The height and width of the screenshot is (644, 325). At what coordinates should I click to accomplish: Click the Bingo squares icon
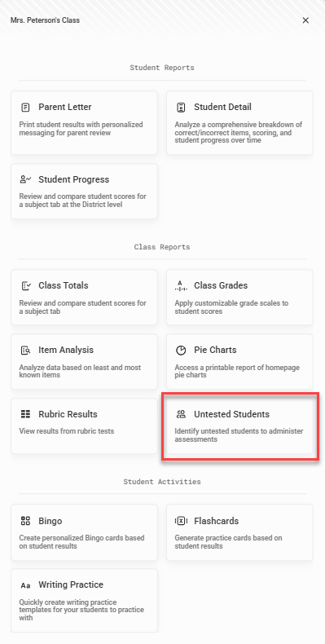[25, 521]
